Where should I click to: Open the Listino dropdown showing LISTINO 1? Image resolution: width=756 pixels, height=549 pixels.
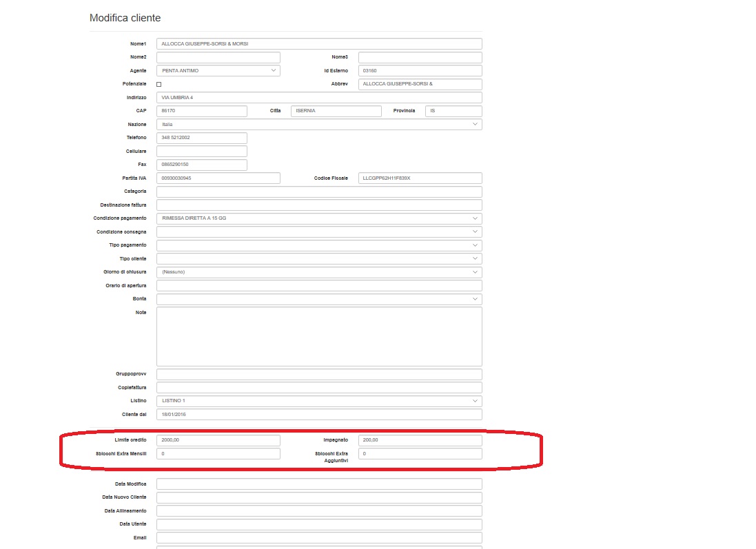pos(318,401)
